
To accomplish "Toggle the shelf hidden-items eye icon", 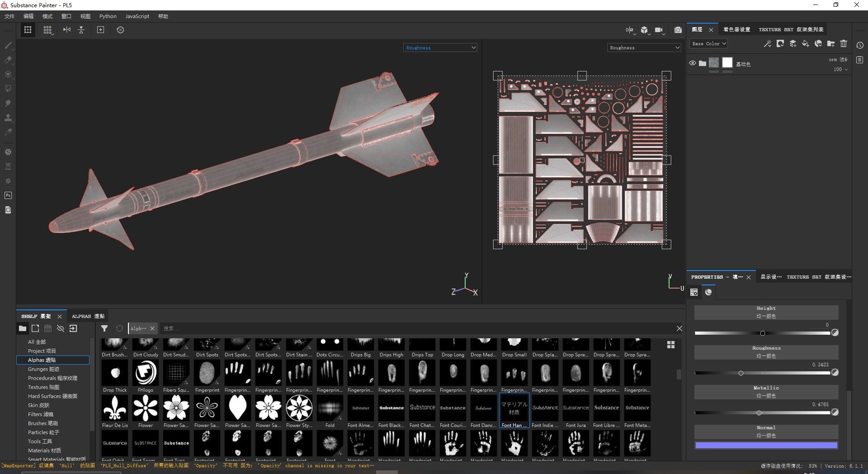I will (61, 328).
